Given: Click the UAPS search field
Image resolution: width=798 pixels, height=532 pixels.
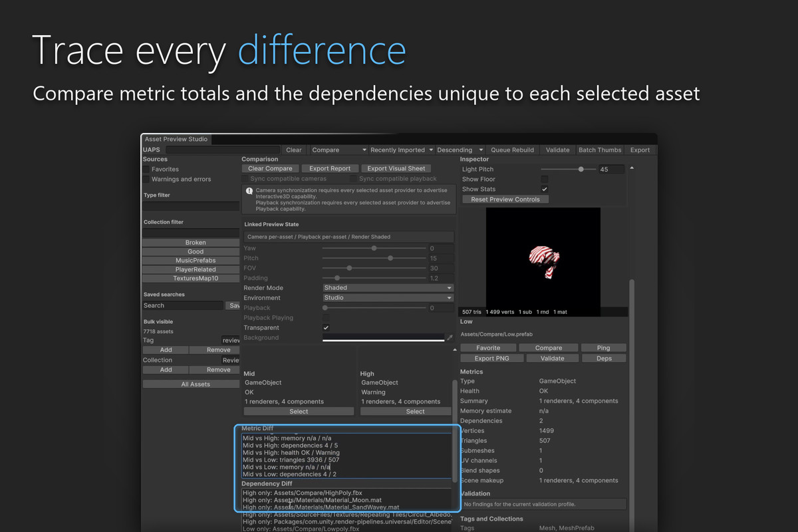Looking at the screenshot, I should pos(223,150).
